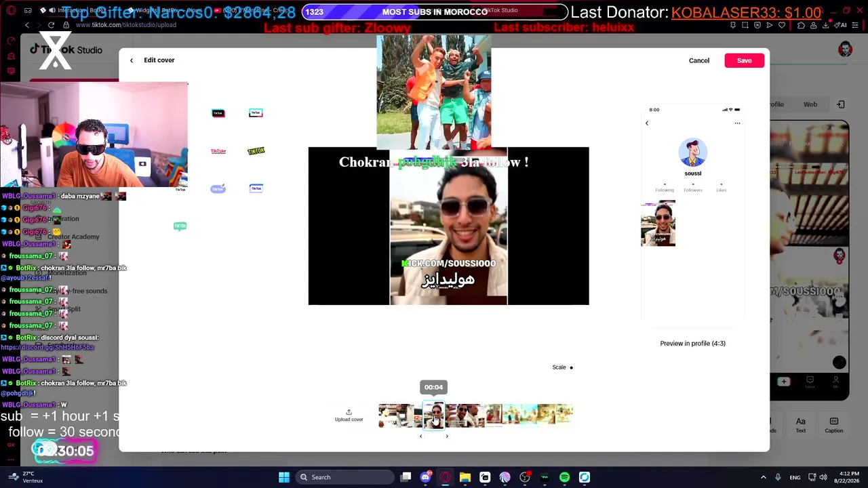Open the browser snapshot selection icon
The height and width of the screenshot is (488, 868).
[745, 25]
